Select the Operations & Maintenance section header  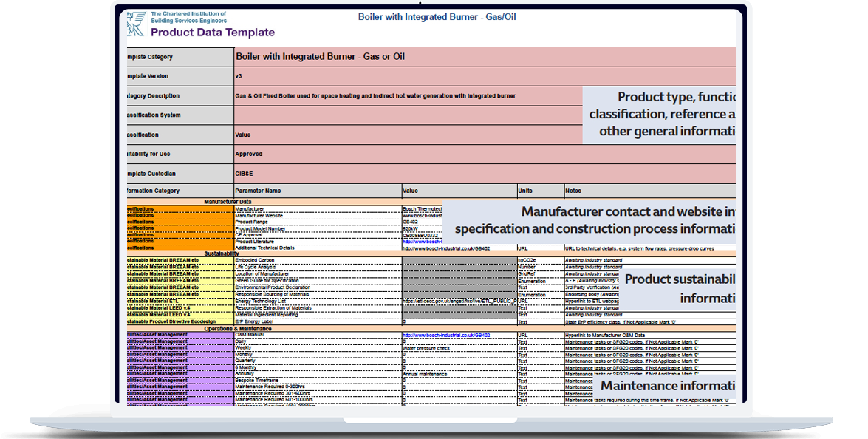click(x=238, y=329)
